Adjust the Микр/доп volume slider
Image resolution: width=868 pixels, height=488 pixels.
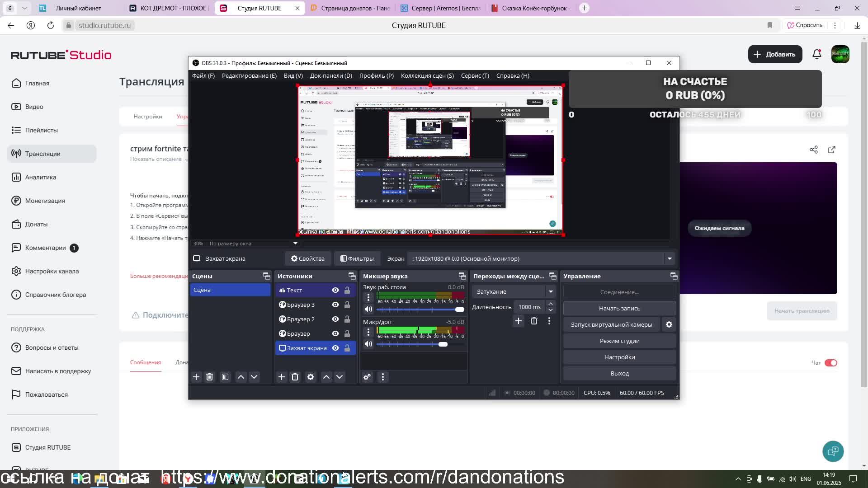click(x=443, y=344)
